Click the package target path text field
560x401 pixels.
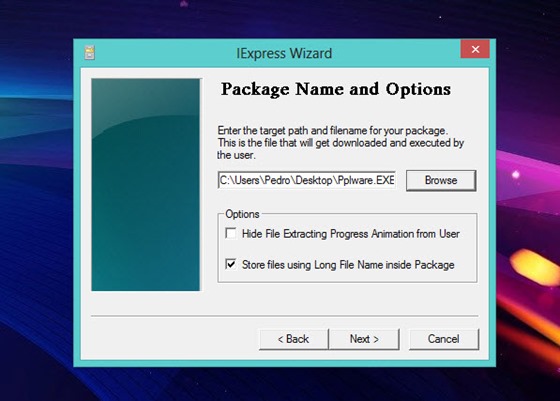pos(307,180)
